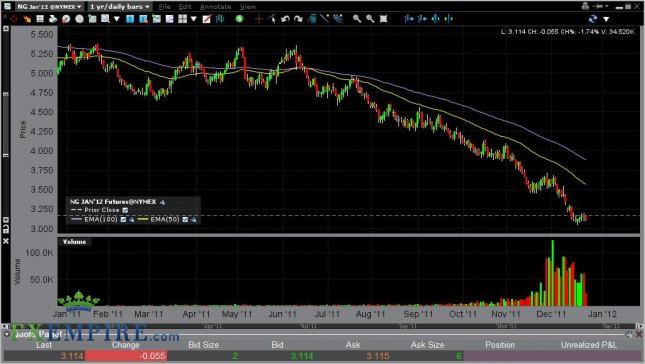Image resolution: width=645 pixels, height=364 pixels.
Task: Toggle the Prior Close checkbox in legend
Action: click(125, 210)
